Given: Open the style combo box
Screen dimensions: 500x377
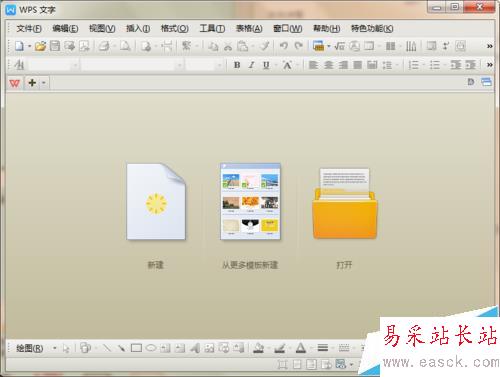Looking at the screenshot, I should click(53, 65).
